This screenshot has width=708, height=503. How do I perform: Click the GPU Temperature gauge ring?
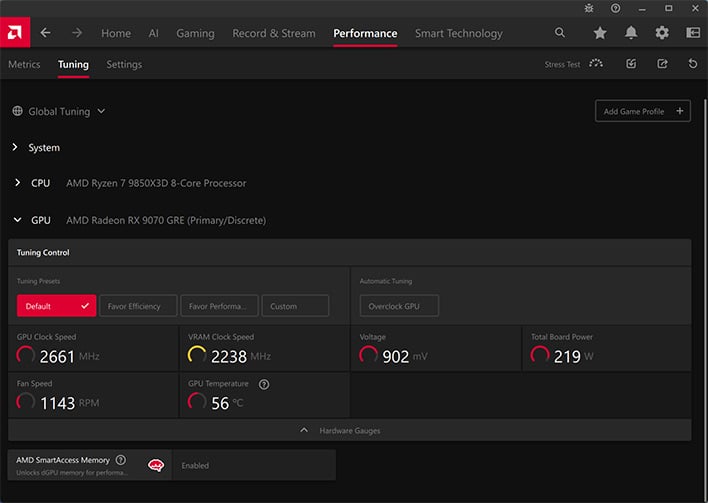[x=197, y=402]
